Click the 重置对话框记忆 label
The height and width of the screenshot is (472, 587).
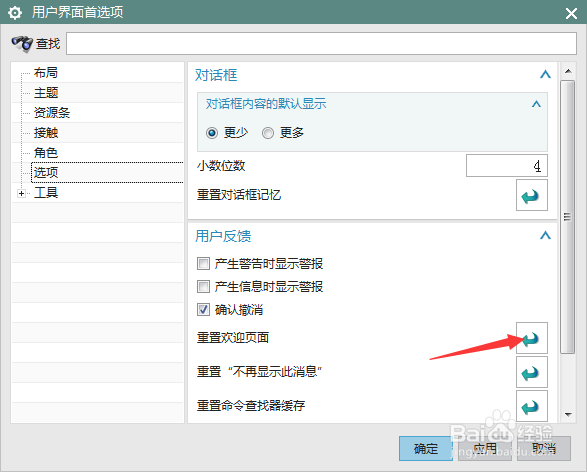[x=239, y=195]
